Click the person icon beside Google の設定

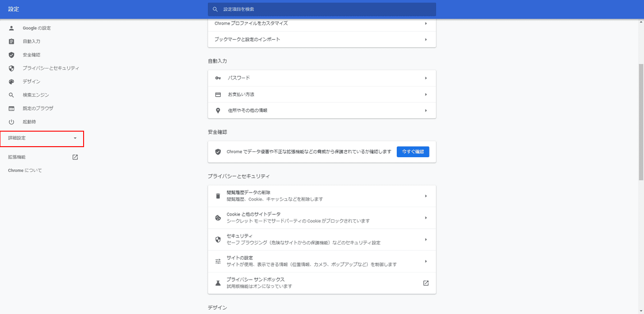pyautogui.click(x=11, y=28)
